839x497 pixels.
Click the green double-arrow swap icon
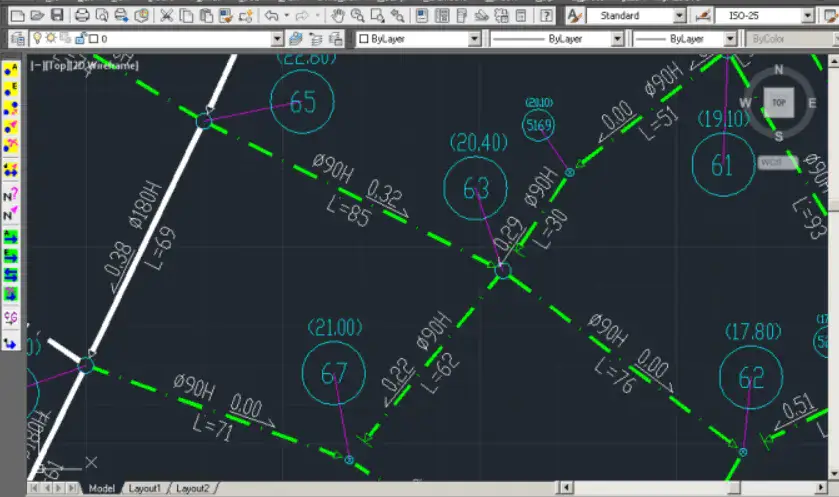tap(11, 274)
